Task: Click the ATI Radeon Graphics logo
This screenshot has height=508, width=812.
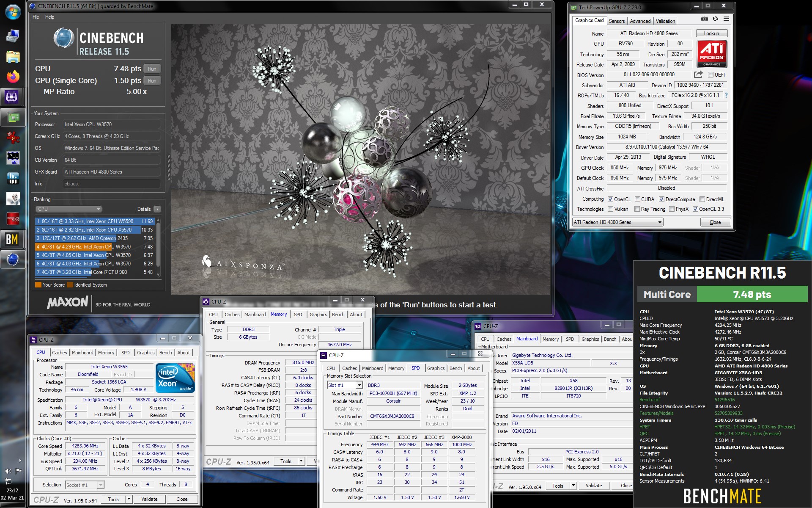Action: (x=712, y=54)
